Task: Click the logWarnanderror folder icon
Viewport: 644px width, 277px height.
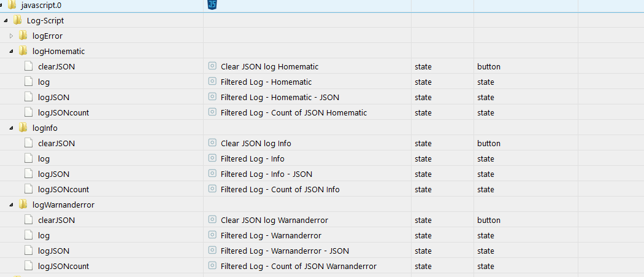Action: pyautogui.click(x=23, y=205)
